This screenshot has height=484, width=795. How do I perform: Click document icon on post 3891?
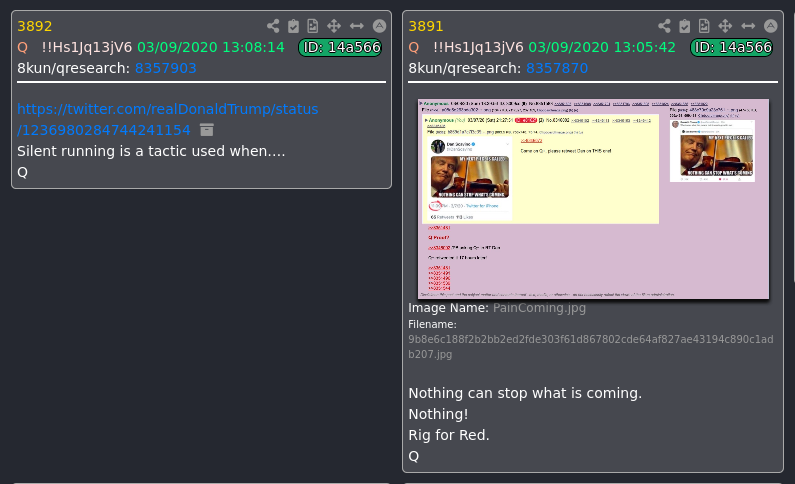[x=704, y=26]
